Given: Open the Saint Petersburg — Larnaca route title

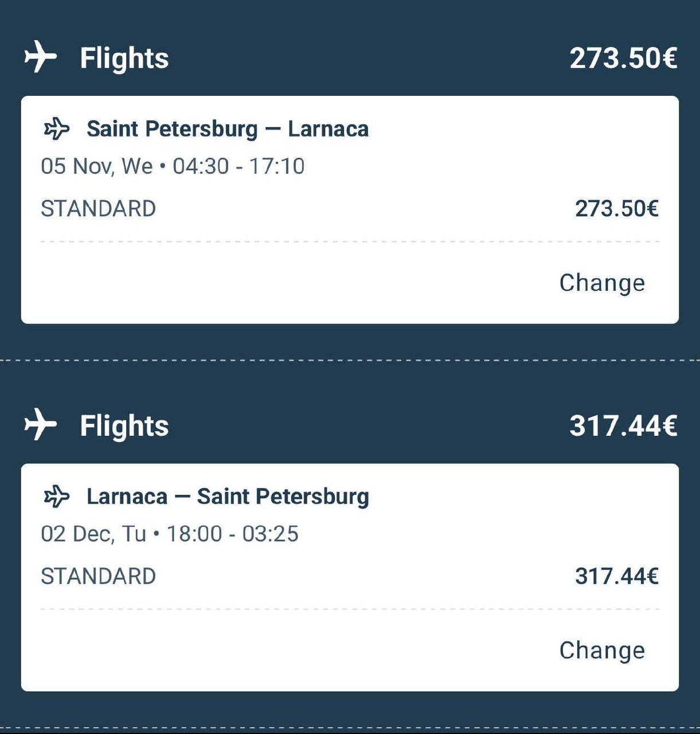Looking at the screenshot, I should click(x=227, y=128).
